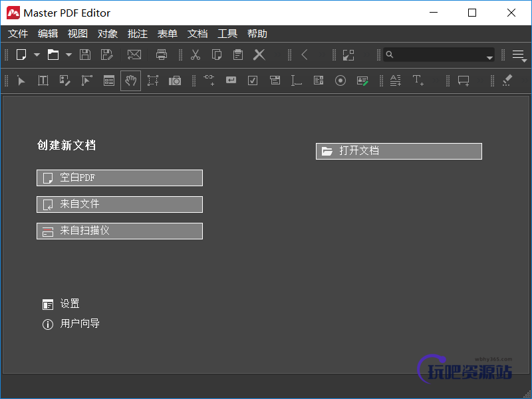Open the 视图 menu
The image size is (532, 399).
[78, 34]
